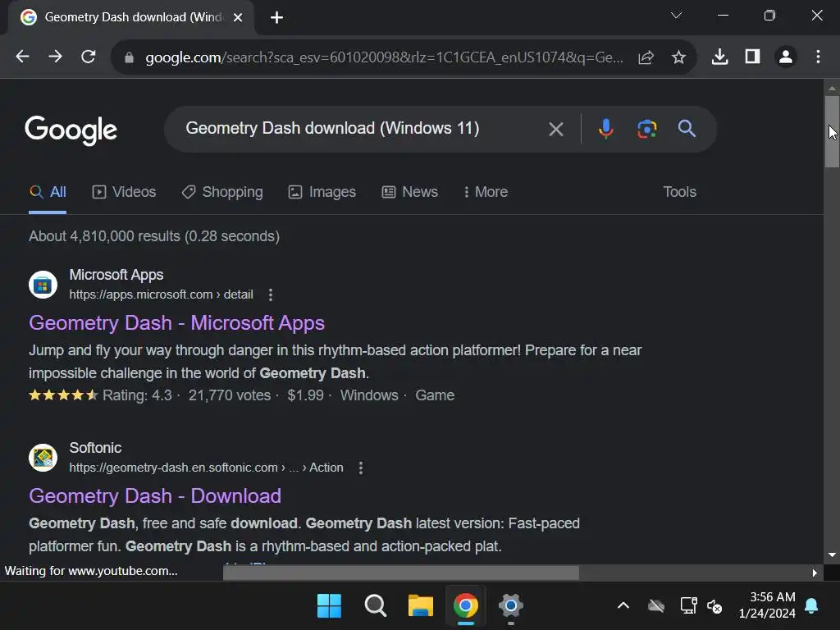Switch to the Shopping tab
Image resolution: width=840 pixels, height=630 pixels.
pos(222,192)
